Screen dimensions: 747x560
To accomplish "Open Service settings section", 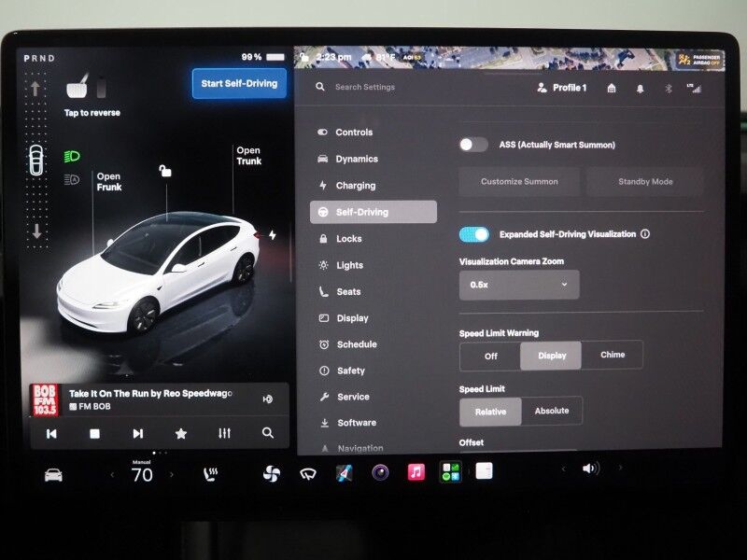I will pos(374,397).
